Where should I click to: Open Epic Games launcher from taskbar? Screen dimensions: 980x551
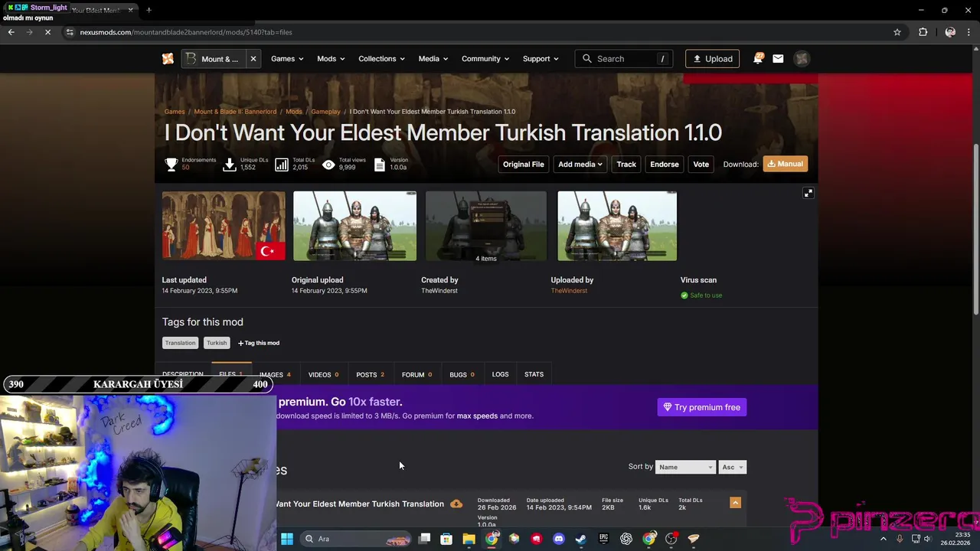click(603, 539)
